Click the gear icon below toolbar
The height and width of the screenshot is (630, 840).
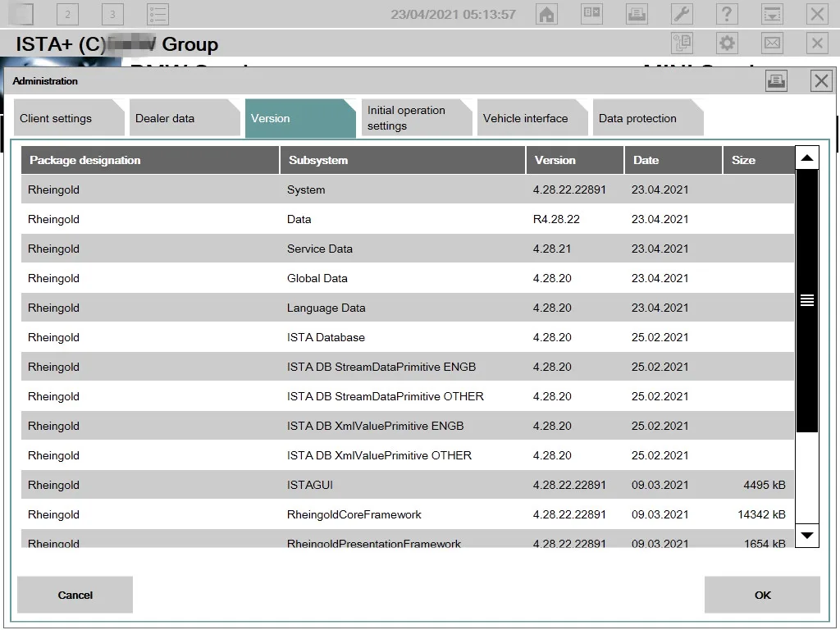tap(727, 43)
